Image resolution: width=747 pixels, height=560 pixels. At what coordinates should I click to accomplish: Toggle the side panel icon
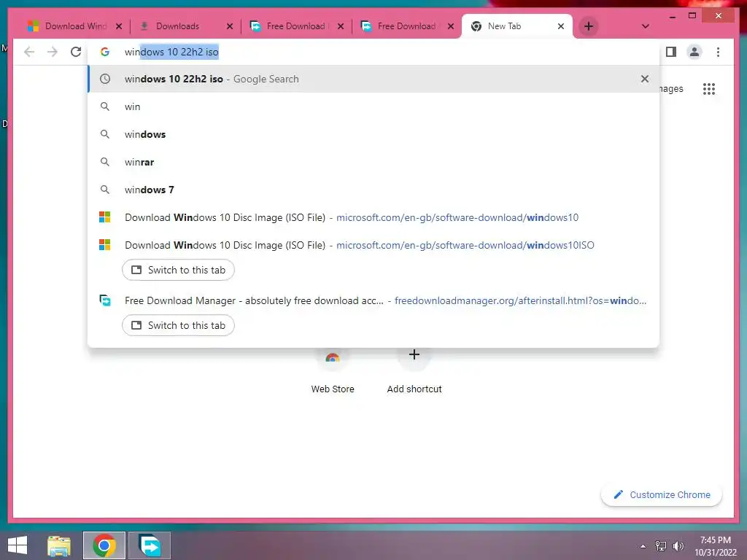tap(671, 52)
